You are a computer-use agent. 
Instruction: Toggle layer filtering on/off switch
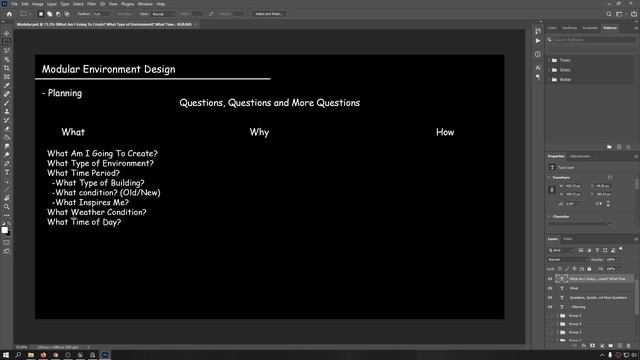[x=621, y=249]
